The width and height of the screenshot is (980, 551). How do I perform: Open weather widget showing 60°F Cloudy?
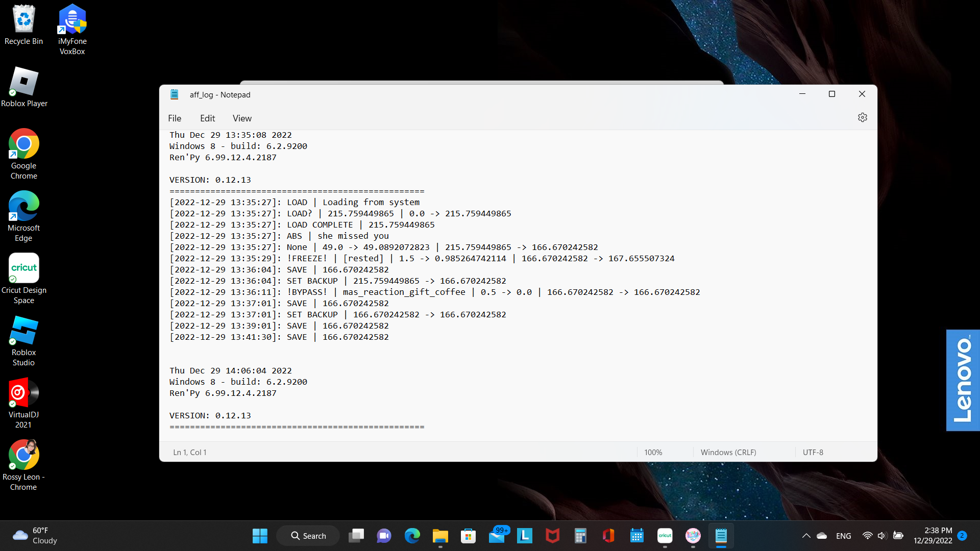[x=35, y=536]
